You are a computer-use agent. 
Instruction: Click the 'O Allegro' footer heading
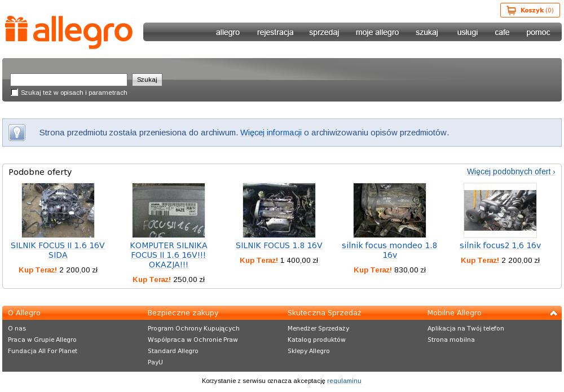tap(24, 313)
